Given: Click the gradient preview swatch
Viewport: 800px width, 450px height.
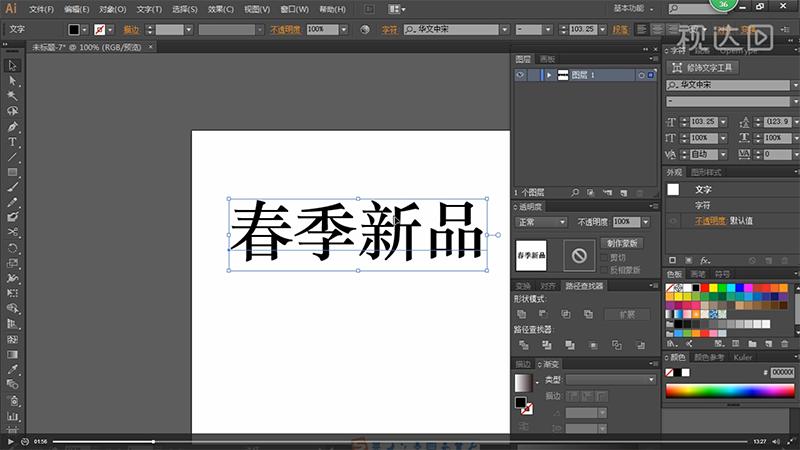Looking at the screenshot, I should pyautogui.click(x=523, y=383).
